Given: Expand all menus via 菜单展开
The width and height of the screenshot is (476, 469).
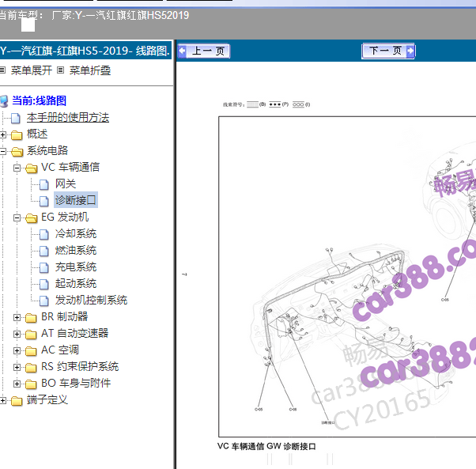Looking at the screenshot, I should [32, 70].
